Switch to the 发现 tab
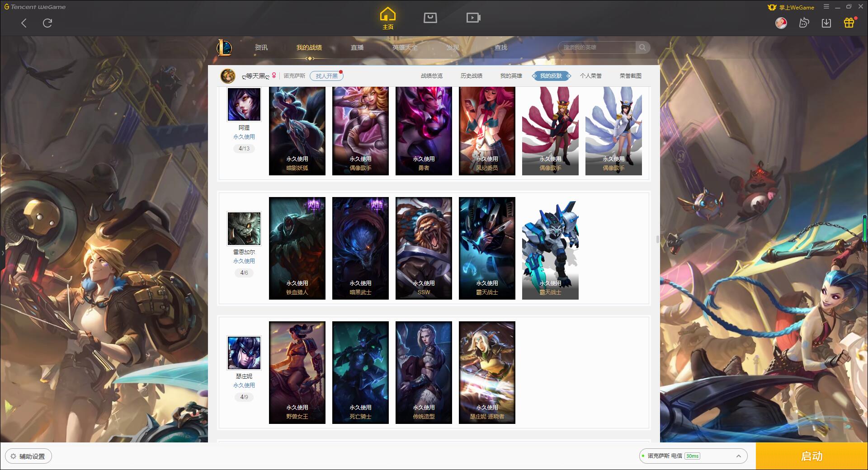The width and height of the screenshot is (868, 470). pyautogui.click(x=453, y=47)
